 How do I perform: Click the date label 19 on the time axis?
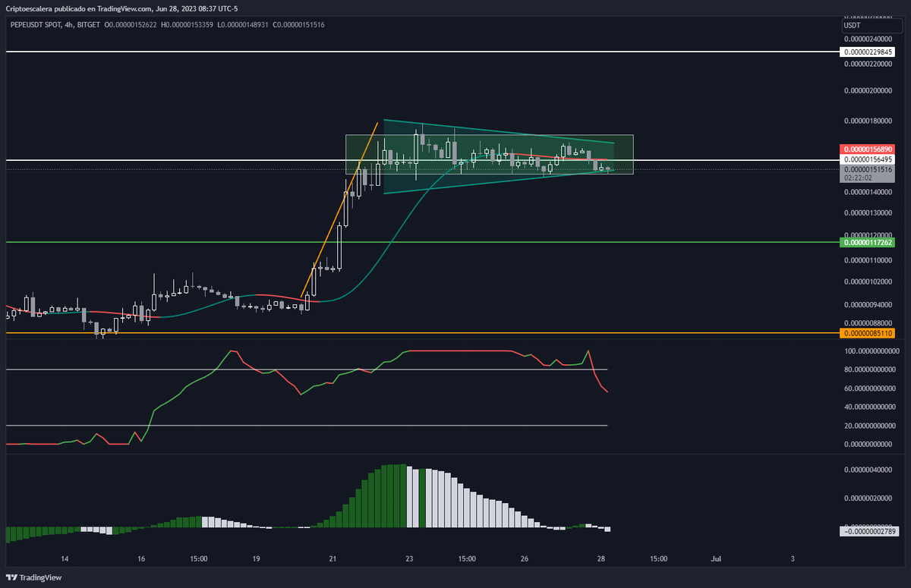(x=256, y=559)
